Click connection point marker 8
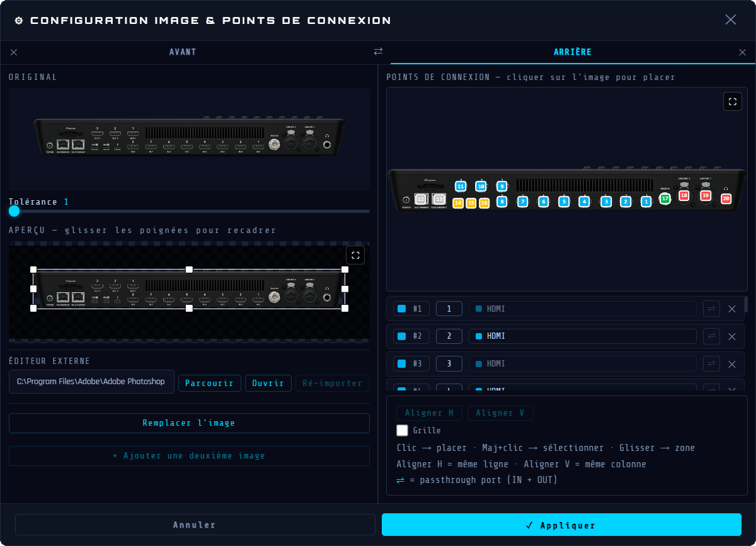Image resolution: width=756 pixels, height=546 pixels. [x=501, y=202]
